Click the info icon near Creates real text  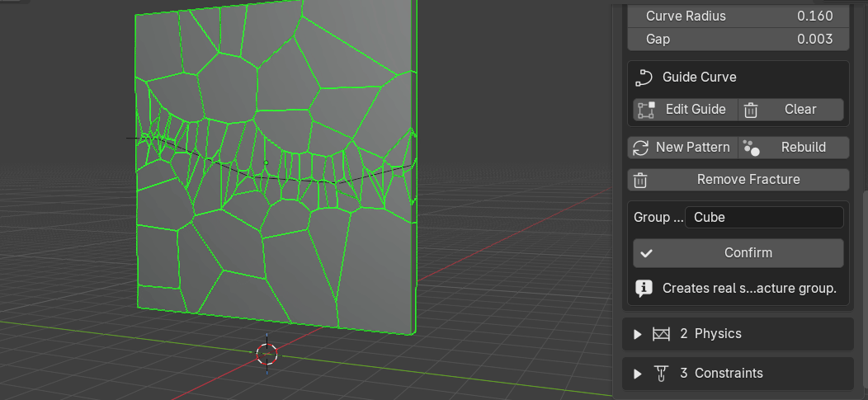click(x=644, y=288)
